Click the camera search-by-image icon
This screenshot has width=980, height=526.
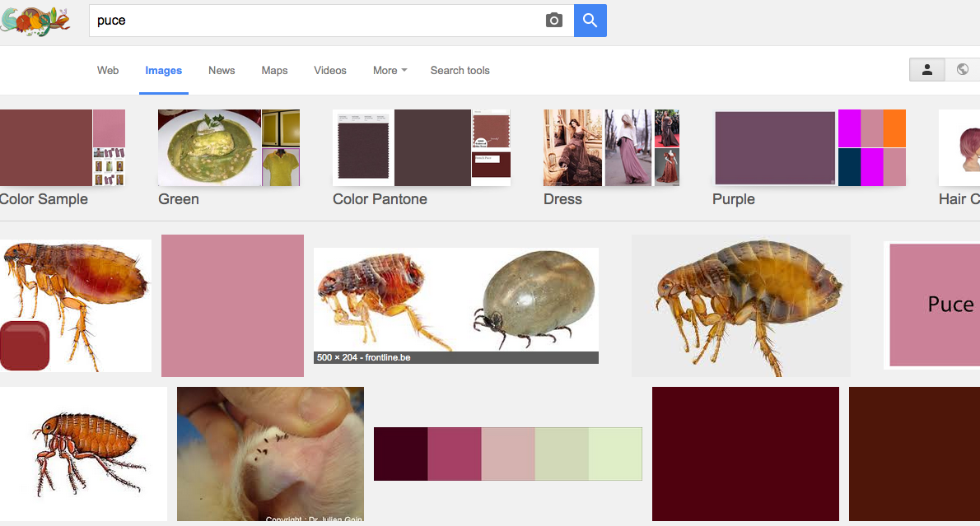554,21
